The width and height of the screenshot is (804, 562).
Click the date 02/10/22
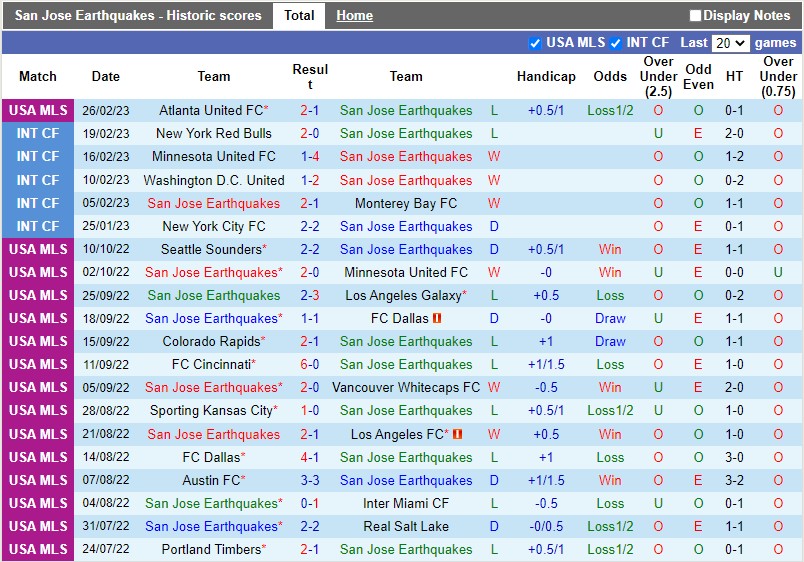106,272
